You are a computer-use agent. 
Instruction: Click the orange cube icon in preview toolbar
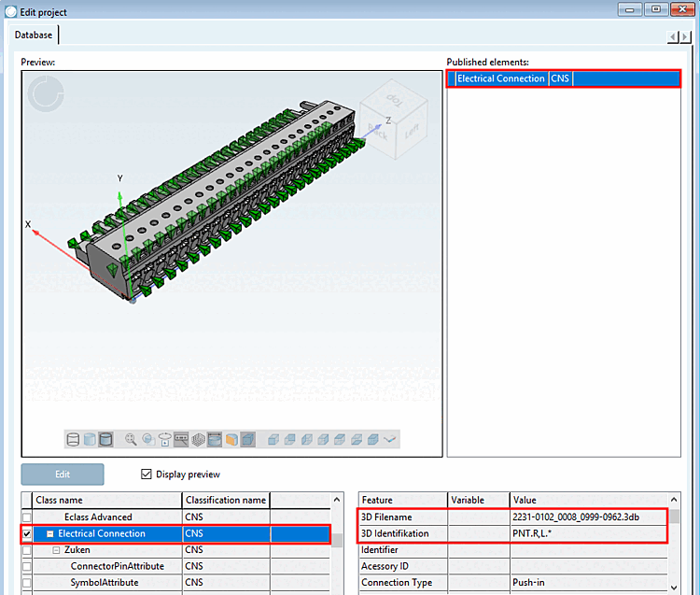pos(231,438)
